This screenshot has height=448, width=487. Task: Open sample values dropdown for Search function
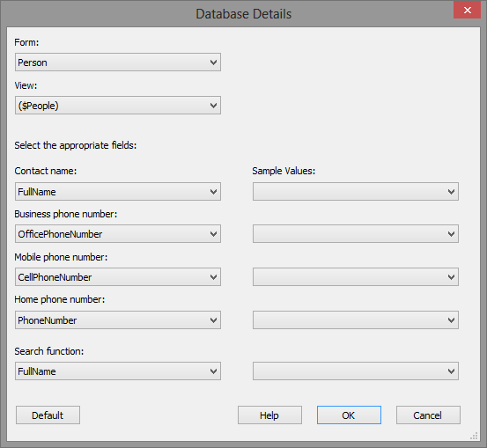coord(356,371)
